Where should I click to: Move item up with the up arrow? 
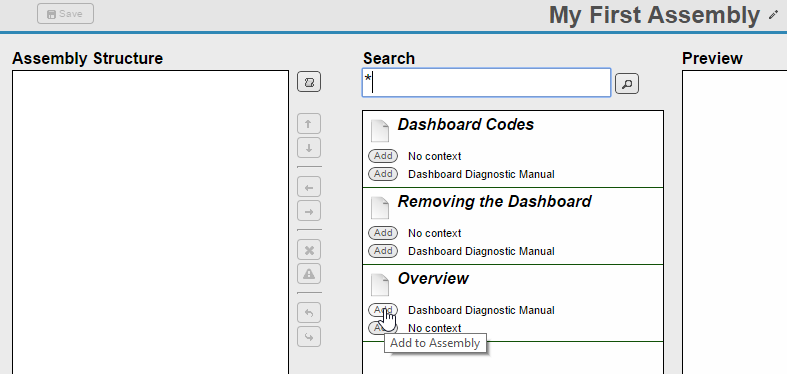tap(309, 123)
